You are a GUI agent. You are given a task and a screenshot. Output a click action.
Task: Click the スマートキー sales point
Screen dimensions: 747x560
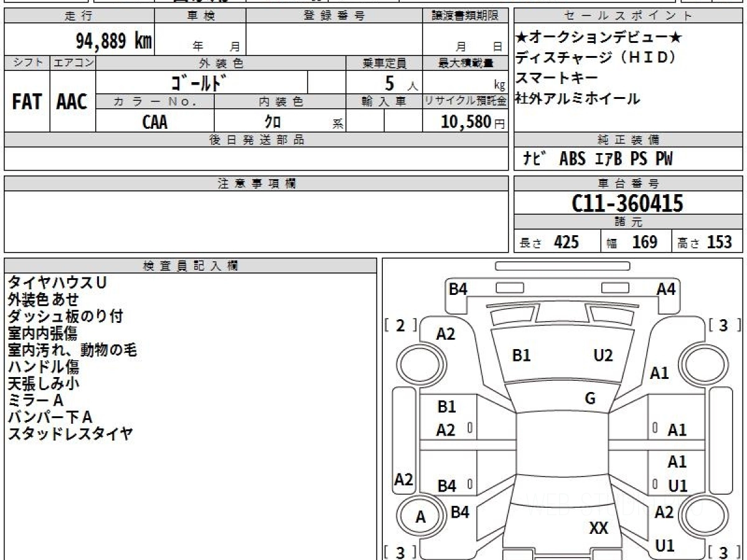tap(557, 78)
